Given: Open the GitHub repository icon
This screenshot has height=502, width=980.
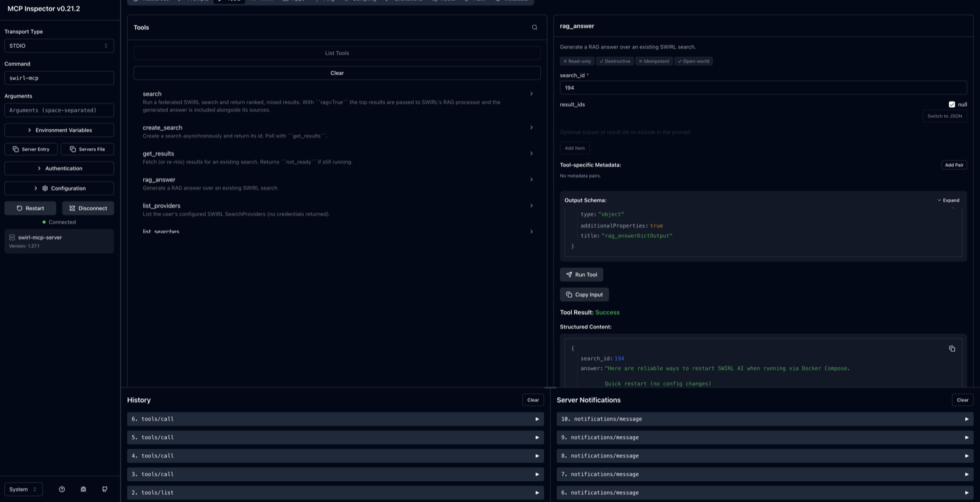Looking at the screenshot, I should 105,489.
